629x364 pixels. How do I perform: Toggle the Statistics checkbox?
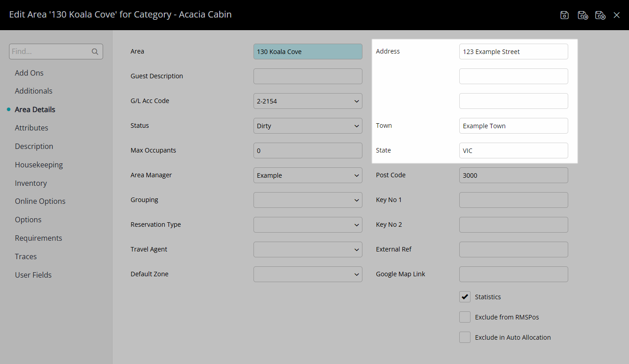pos(465,297)
